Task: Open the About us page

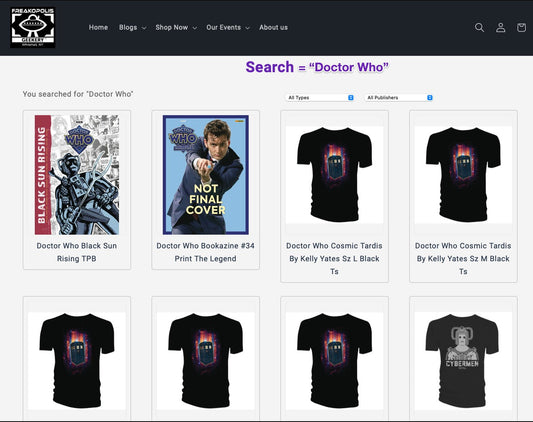Action: [273, 28]
